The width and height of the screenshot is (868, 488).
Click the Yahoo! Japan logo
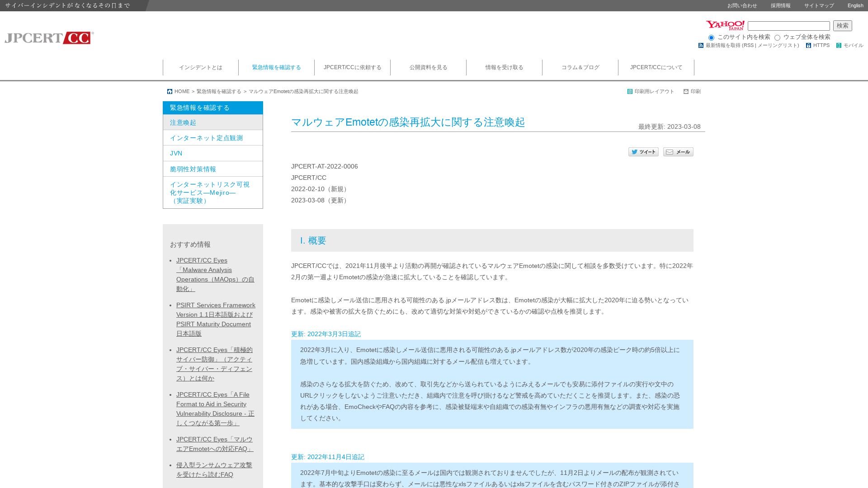pyautogui.click(x=725, y=25)
